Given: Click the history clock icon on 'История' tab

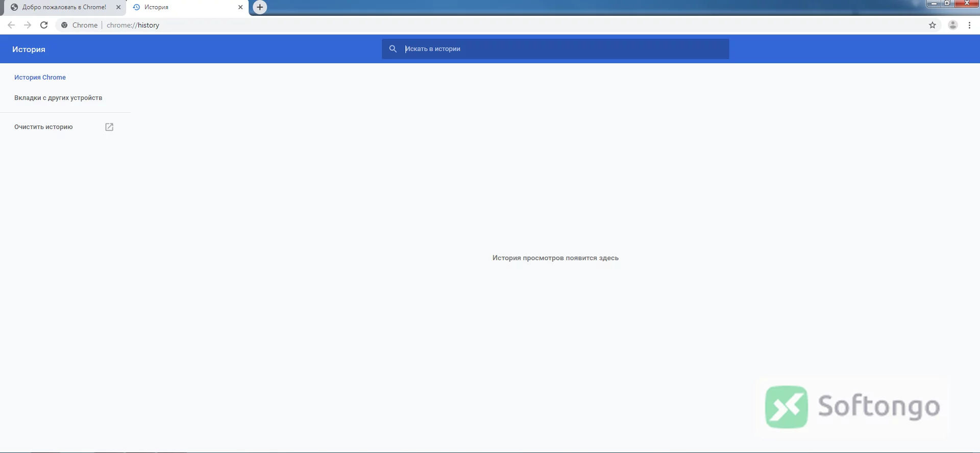Looking at the screenshot, I should 136,7.
